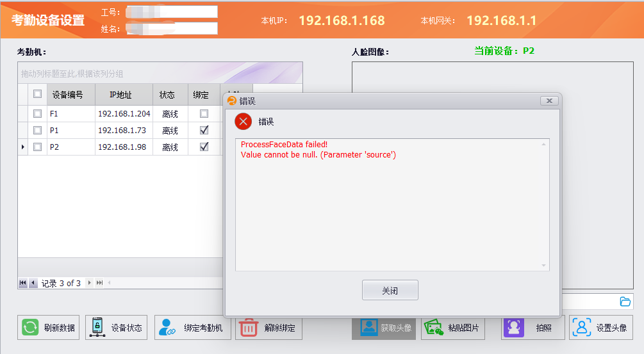This screenshot has height=354, width=644.
Task: Check the selection box for device P1
Action: 37,130
